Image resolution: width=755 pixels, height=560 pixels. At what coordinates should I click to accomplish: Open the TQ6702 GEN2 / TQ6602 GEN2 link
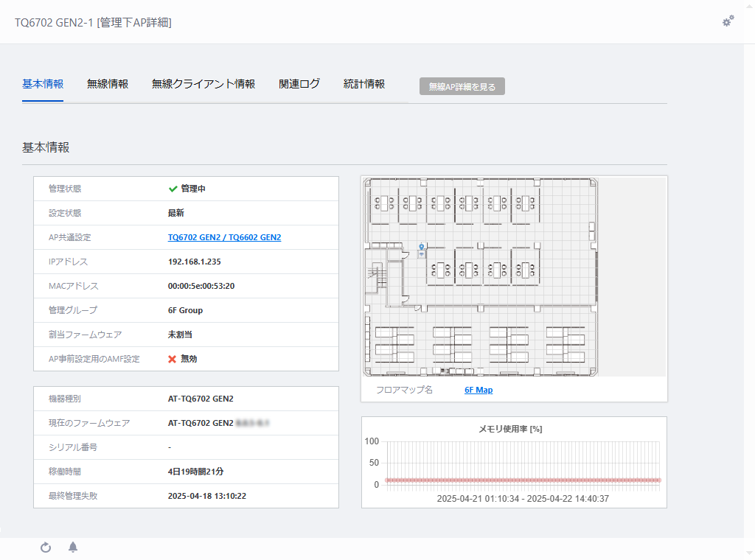[x=224, y=237]
